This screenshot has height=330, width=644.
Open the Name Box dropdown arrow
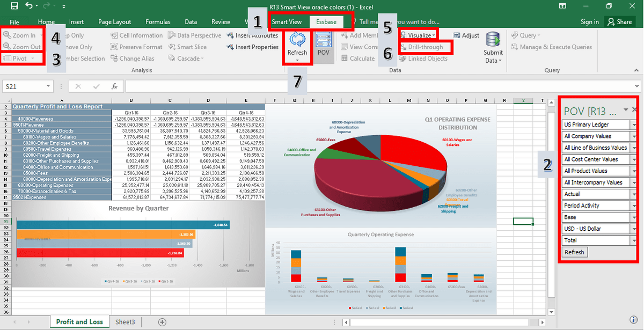pyautogui.click(x=48, y=86)
